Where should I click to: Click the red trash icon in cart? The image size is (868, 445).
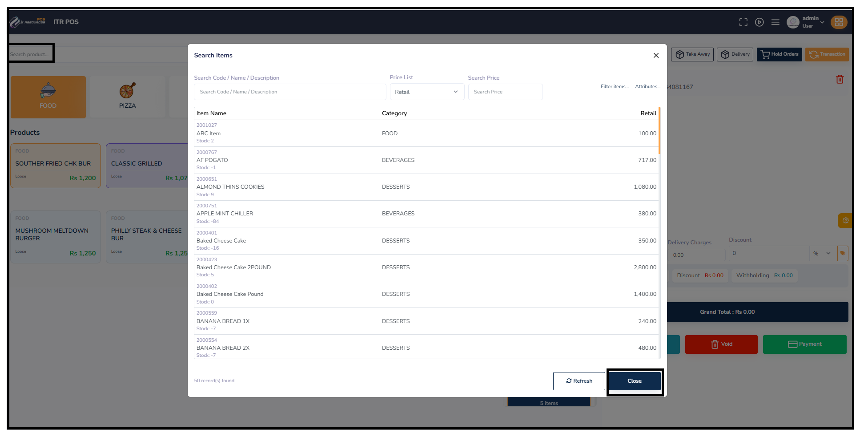pos(840,79)
